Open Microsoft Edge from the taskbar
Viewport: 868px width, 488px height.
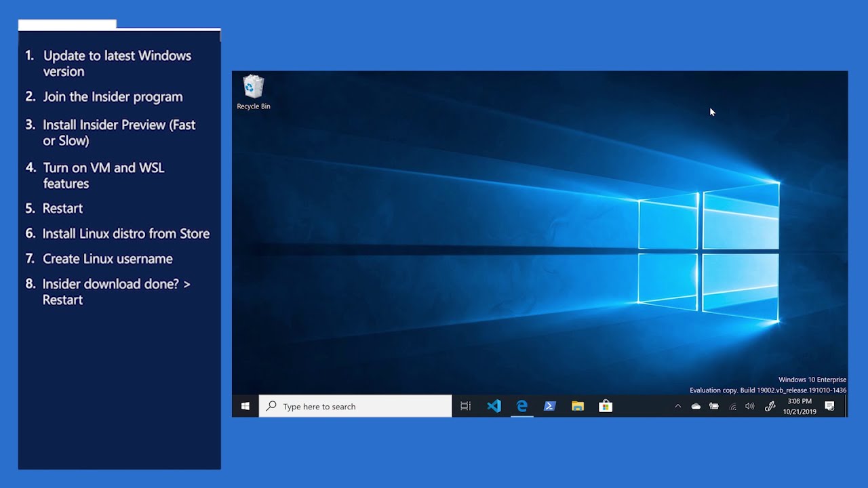521,407
